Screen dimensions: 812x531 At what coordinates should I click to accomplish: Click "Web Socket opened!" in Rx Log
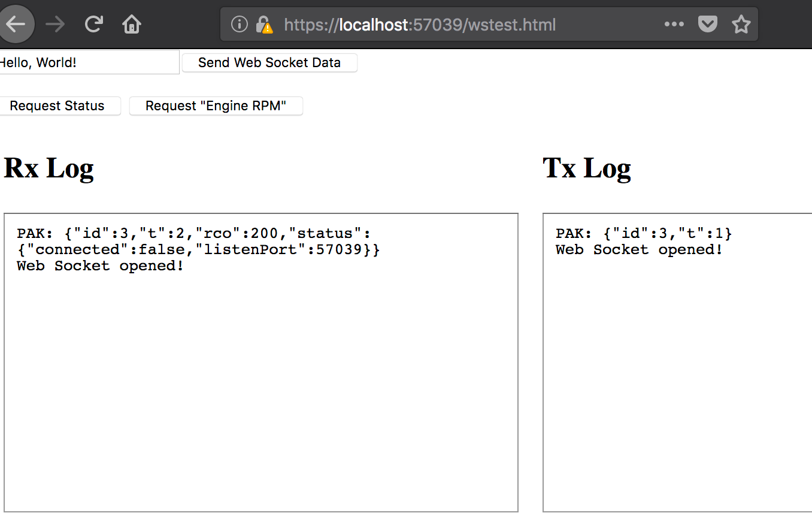coord(101,265)
